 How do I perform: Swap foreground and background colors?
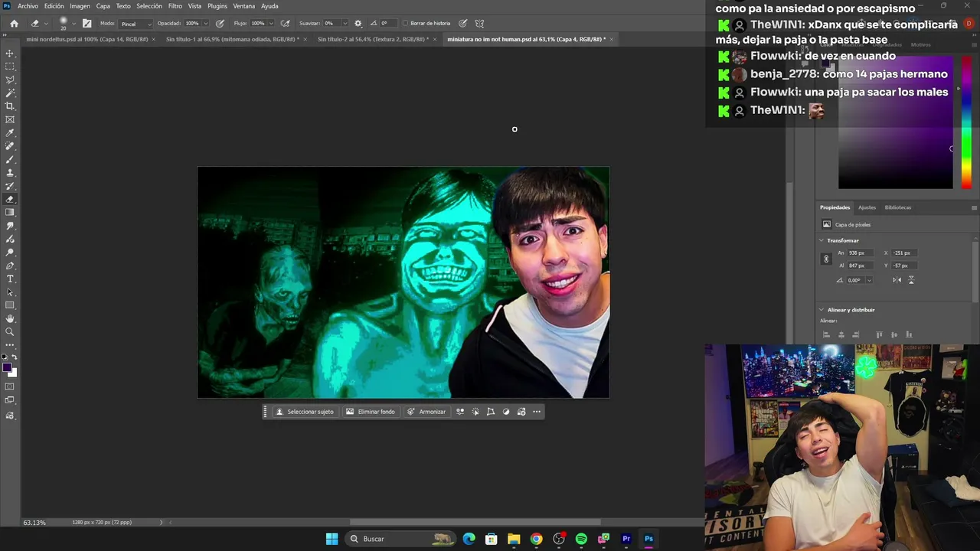15,357
